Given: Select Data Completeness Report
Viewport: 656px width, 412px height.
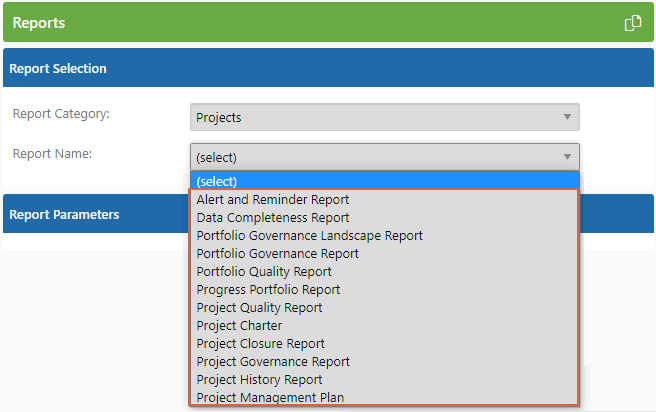Looking at the screenshot, I should 384,218.
